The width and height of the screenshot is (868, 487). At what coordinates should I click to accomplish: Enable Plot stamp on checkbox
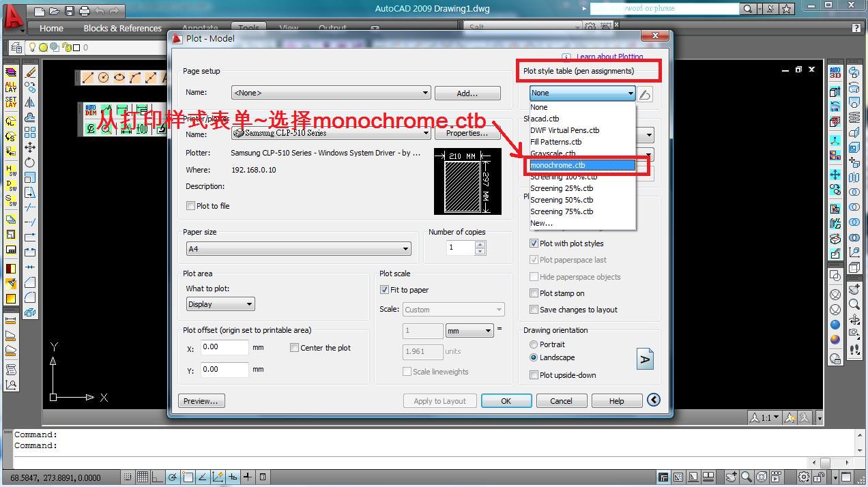534,293
